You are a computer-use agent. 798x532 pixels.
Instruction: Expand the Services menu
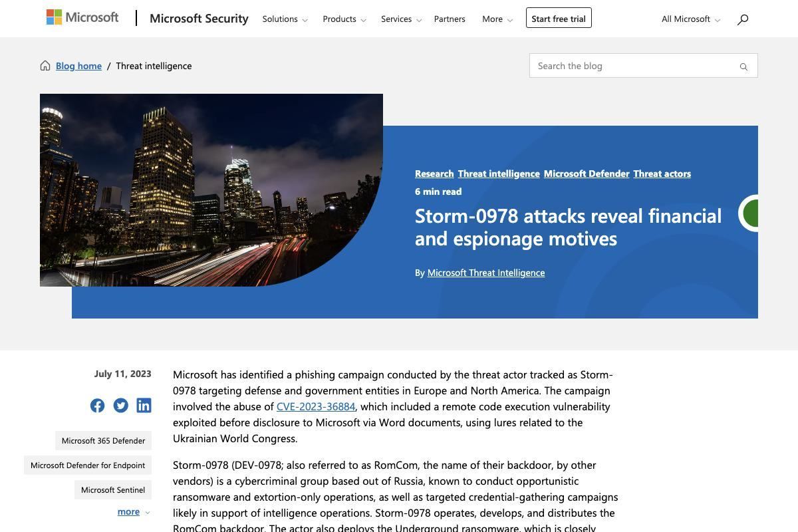(x=401, y=19)
